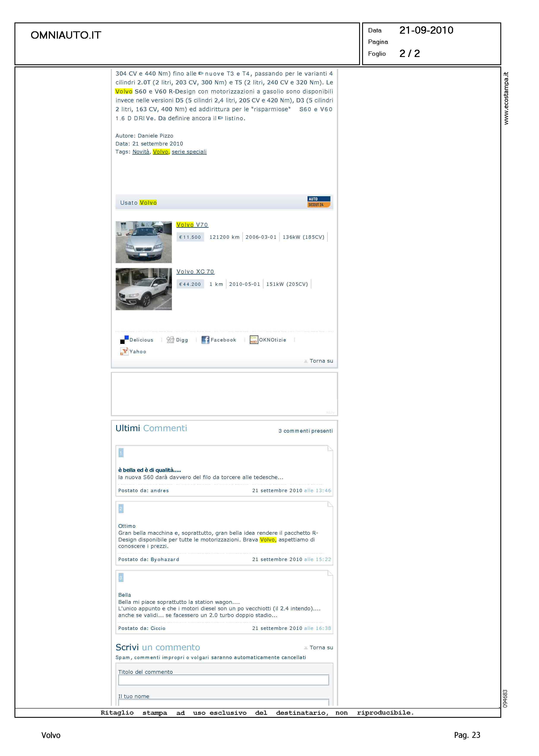This screenshot has height=756, width=539.
Task: Click the OKNOtizie share icon
Action: coord(254,340)
